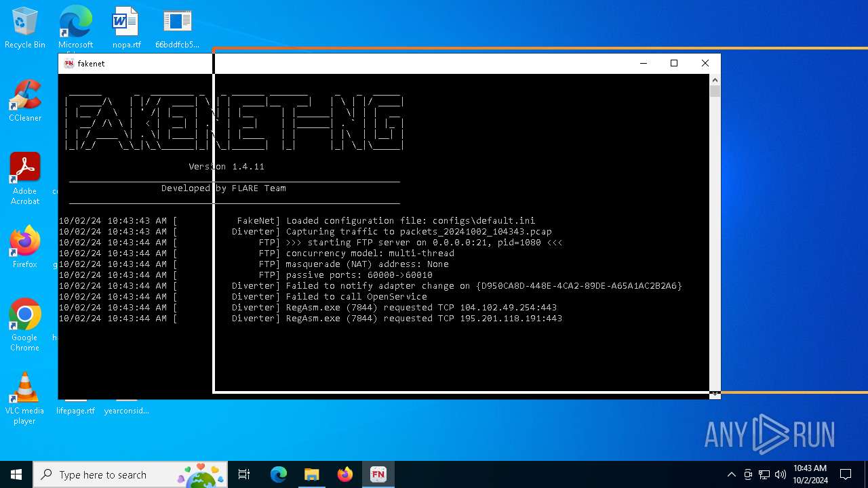
Task: Click the console vertical scrollbar thumb
Action: pos(715,91)
